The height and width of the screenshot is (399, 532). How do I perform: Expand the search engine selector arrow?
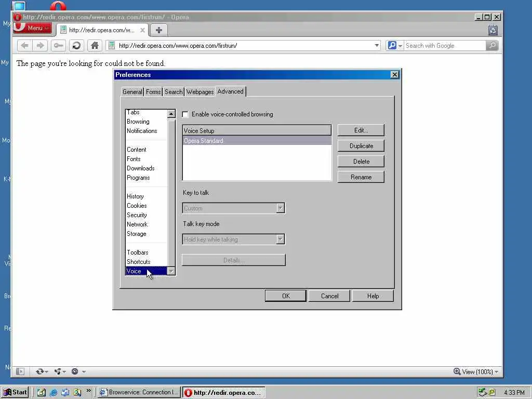coord(401,46)
